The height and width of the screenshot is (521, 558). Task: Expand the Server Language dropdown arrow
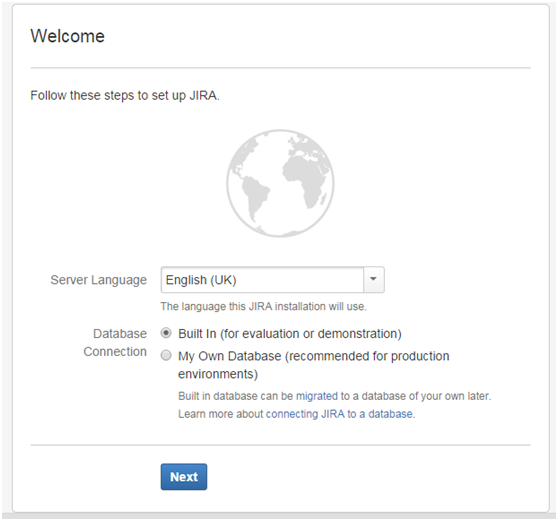373,279
